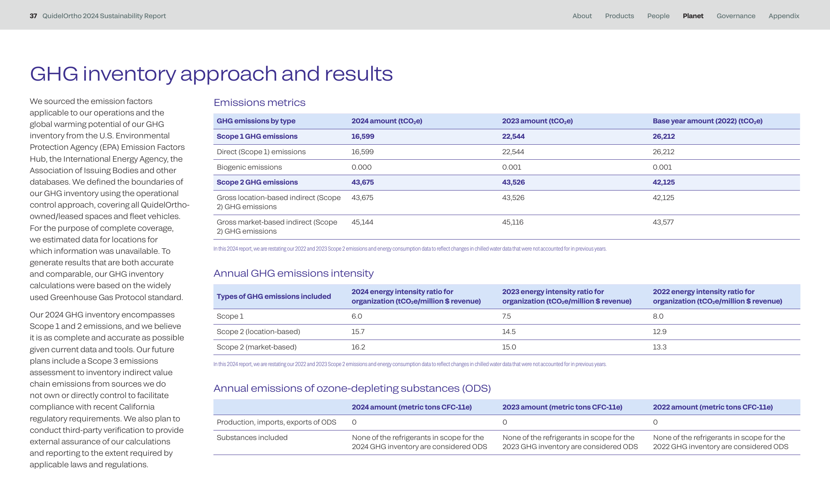Select 2024 amount (metric tons CFC-11e) column header
The image size is (830, 504).
tap(411, 407)
